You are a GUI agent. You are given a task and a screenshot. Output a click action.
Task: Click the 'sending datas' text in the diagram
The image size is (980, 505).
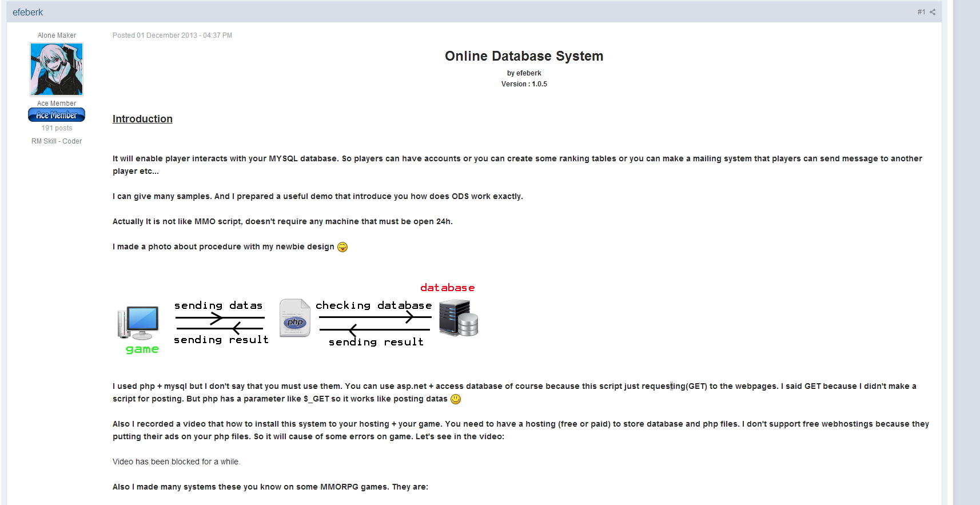218,305
